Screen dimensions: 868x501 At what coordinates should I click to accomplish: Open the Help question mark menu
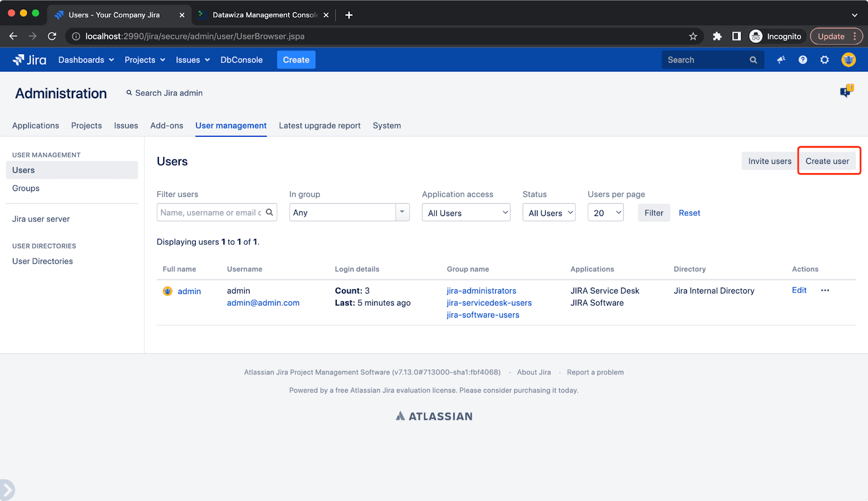click(803, 60)
